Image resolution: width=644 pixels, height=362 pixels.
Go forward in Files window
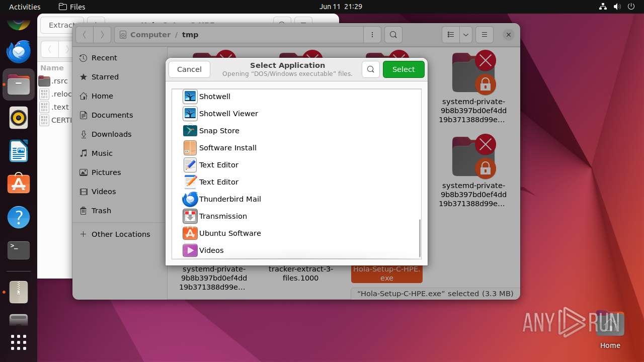coord(102,35)
